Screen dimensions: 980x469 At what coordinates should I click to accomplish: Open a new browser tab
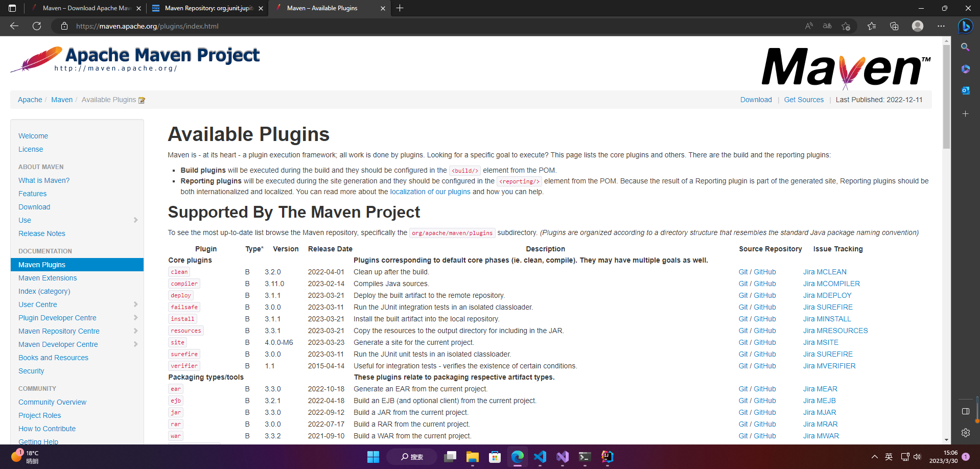click(400, 8)
